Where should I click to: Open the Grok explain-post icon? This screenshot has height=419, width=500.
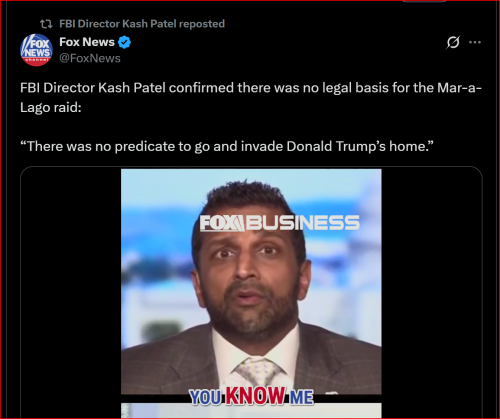coord(453,42)
